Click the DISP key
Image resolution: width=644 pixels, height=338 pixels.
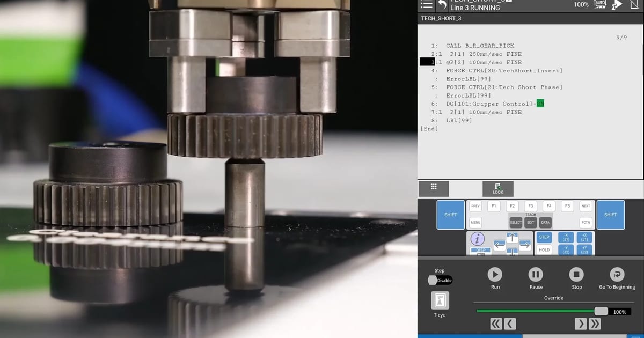click(480, 251)
